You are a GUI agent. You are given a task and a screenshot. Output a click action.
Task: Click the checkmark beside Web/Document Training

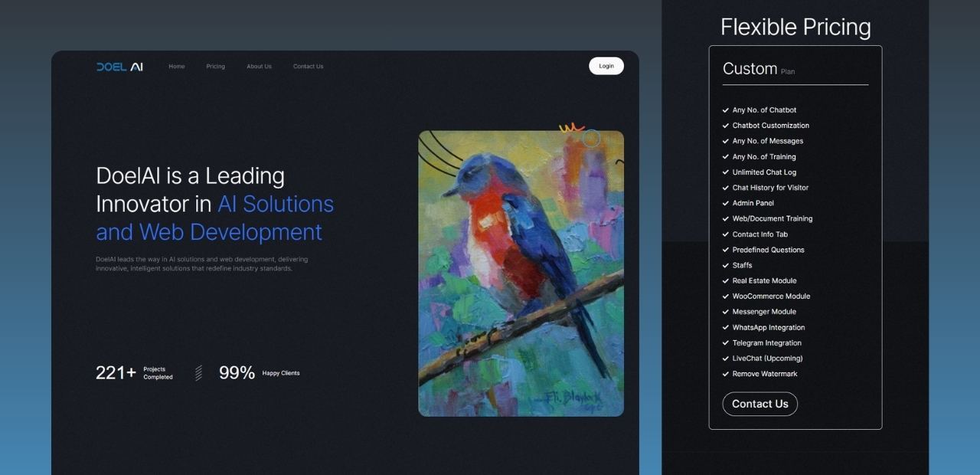click(726, 219)
